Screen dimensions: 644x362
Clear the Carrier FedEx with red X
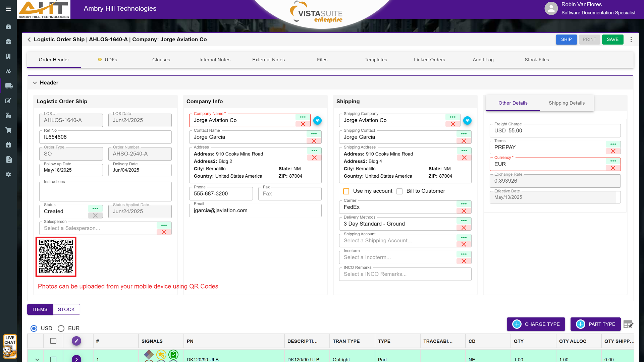coord(464,211)
